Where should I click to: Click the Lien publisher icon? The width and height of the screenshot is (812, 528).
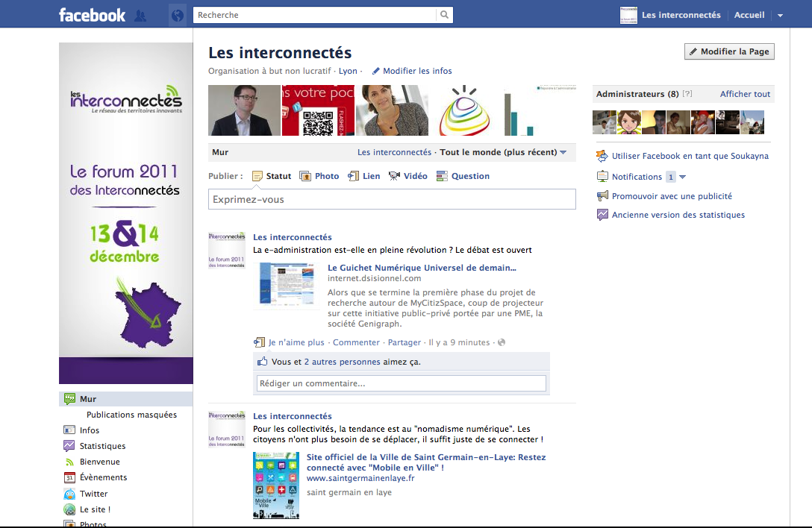coord(353,176)
